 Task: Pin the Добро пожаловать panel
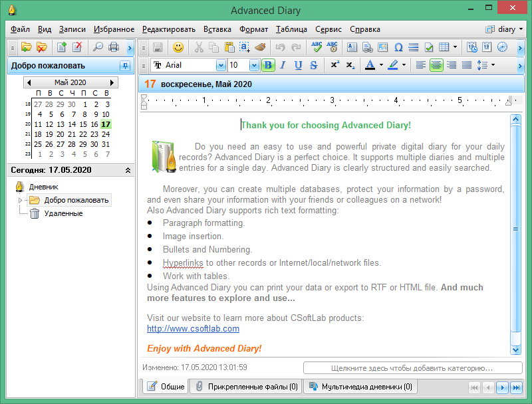(x=125, y=66)
